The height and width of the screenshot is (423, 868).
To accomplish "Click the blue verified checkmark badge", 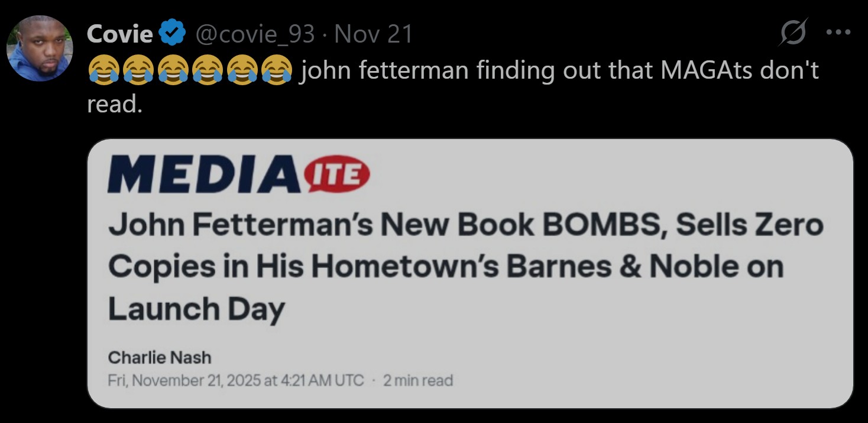I will (x=172, y=35).
